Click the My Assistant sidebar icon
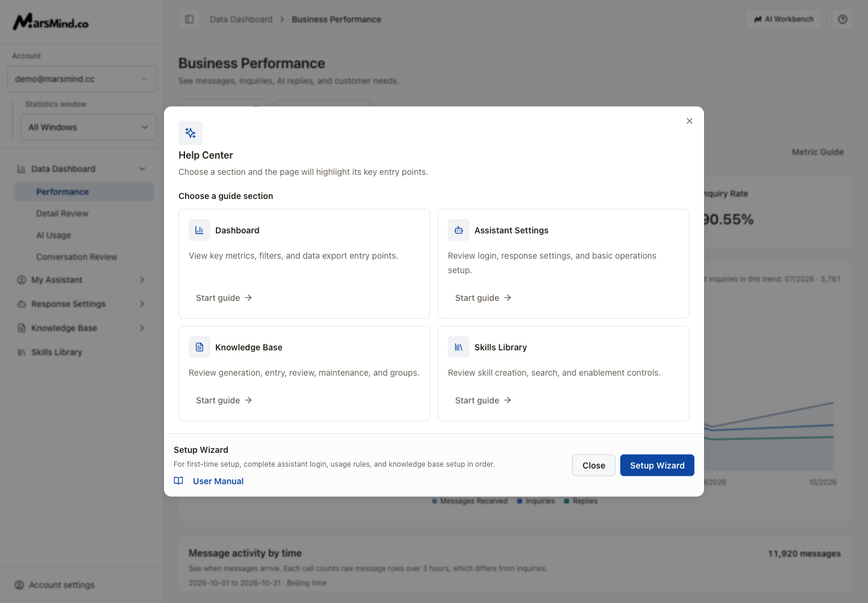 (22, 280)
